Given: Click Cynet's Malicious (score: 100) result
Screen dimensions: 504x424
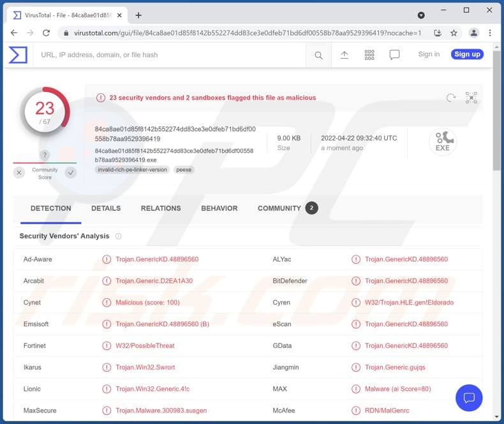Looking at the screenshot, I should 147,303.
